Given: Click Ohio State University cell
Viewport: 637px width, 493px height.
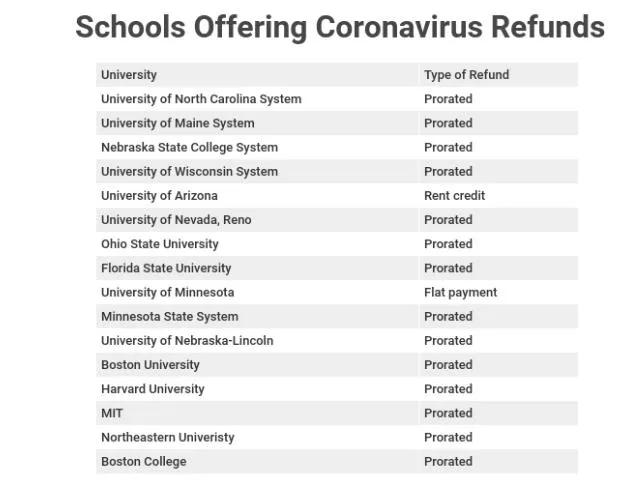Looking at the screenshot, I should (x=159, y=244).
